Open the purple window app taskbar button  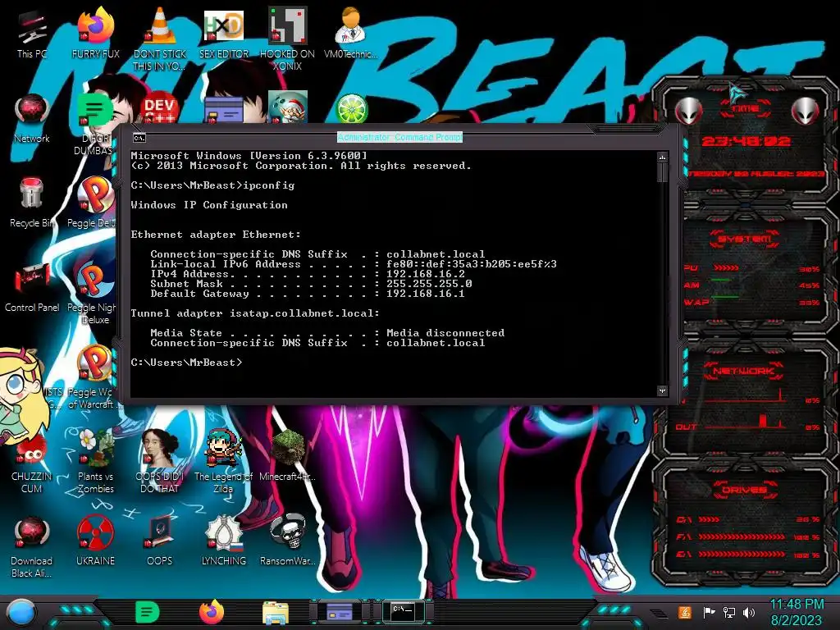click(340, 611)
